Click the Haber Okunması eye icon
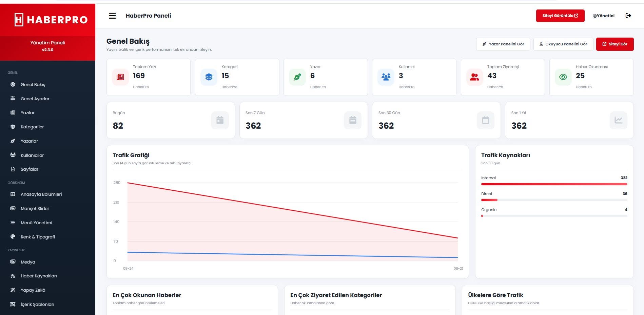The width and height of the screenshot is (644, 315). point(563,77)
